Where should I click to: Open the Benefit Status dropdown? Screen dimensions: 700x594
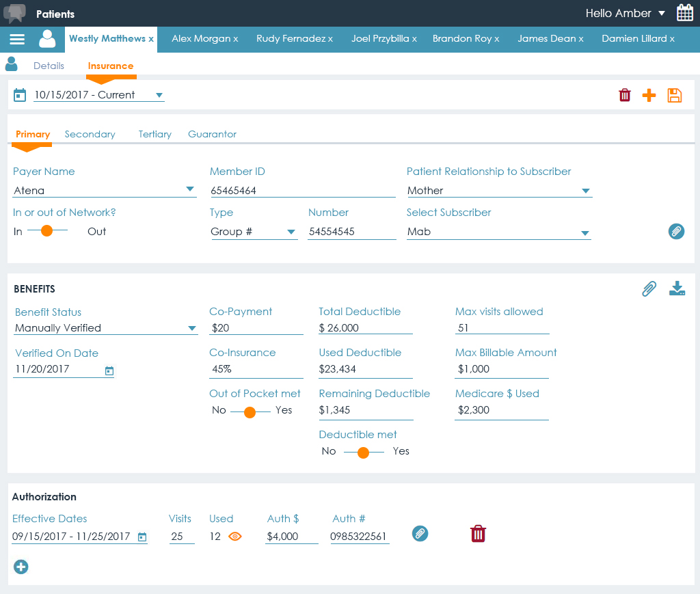pos(191,328)
